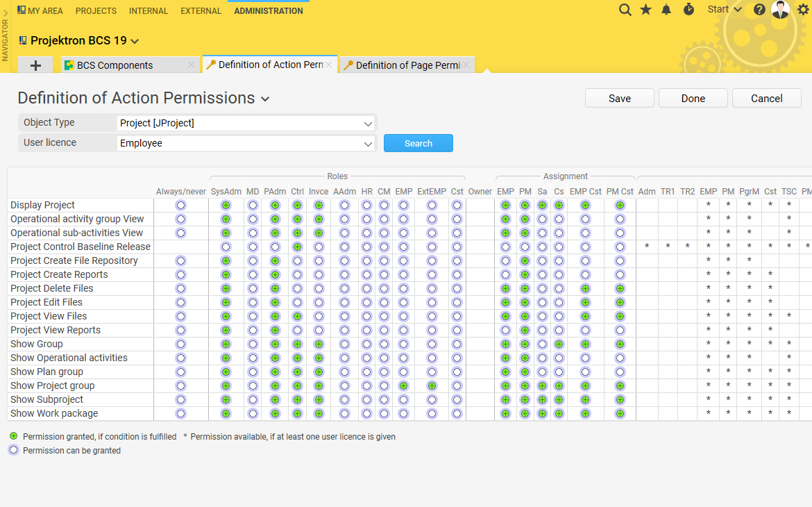Open the settings gear icon
Image resolution: width=812 pixels, height=507 pixels.
pos(803,10)
